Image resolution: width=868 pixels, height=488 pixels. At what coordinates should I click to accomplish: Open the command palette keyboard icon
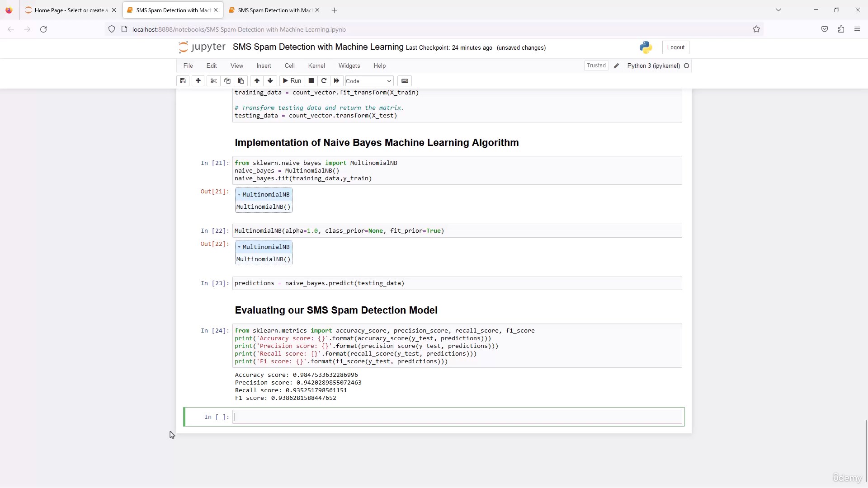tap(405, 81)
